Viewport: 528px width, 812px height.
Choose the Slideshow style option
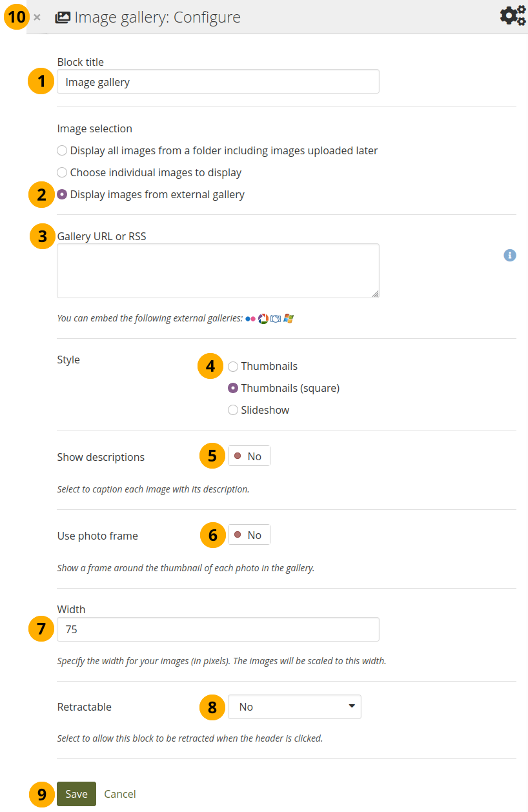[233, 411]
